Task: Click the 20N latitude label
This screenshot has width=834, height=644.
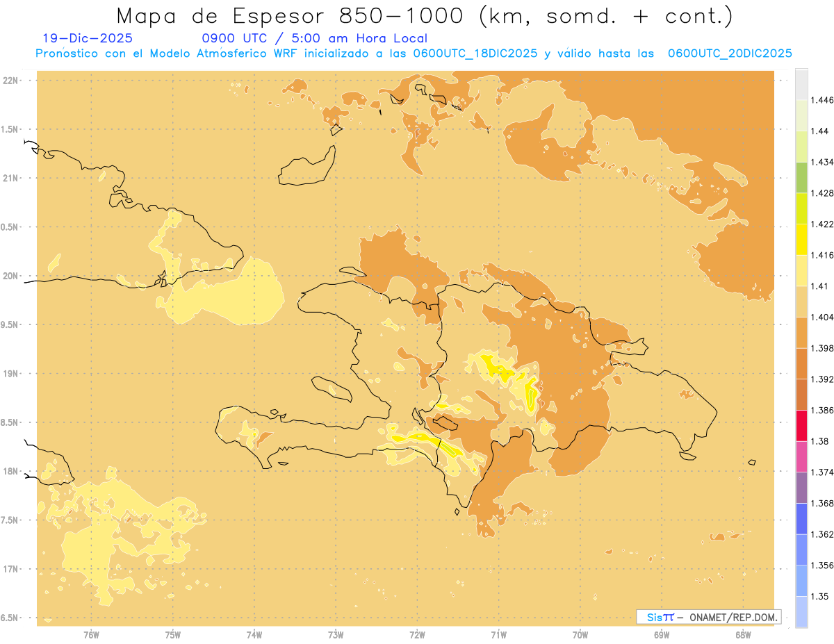Action: click(x=11, y=276)
